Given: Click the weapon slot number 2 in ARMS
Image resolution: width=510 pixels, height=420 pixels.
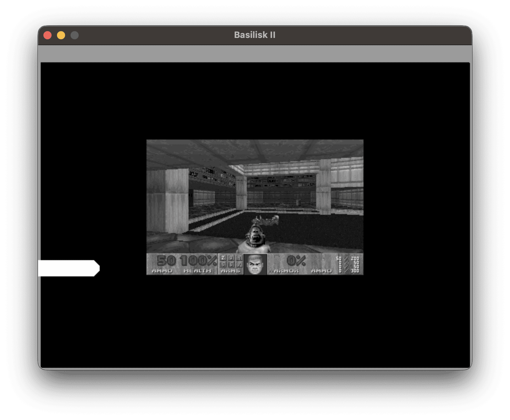Looking at the screenshot, I should (x=222, y=258).
